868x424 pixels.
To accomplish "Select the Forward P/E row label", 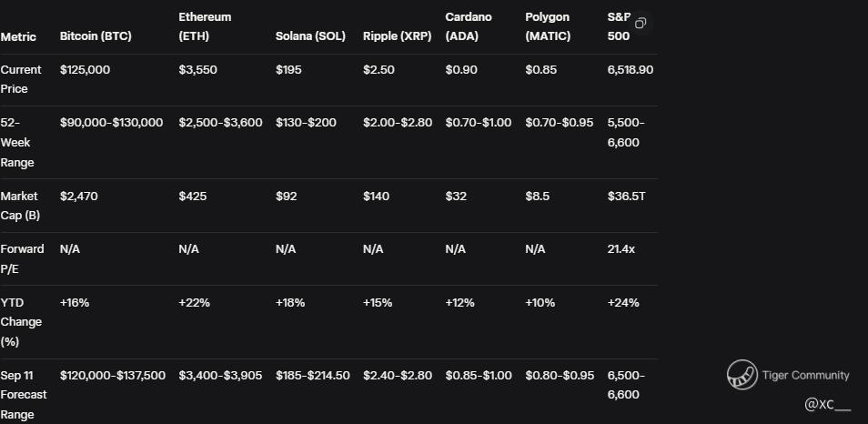I will click(22, 258).
